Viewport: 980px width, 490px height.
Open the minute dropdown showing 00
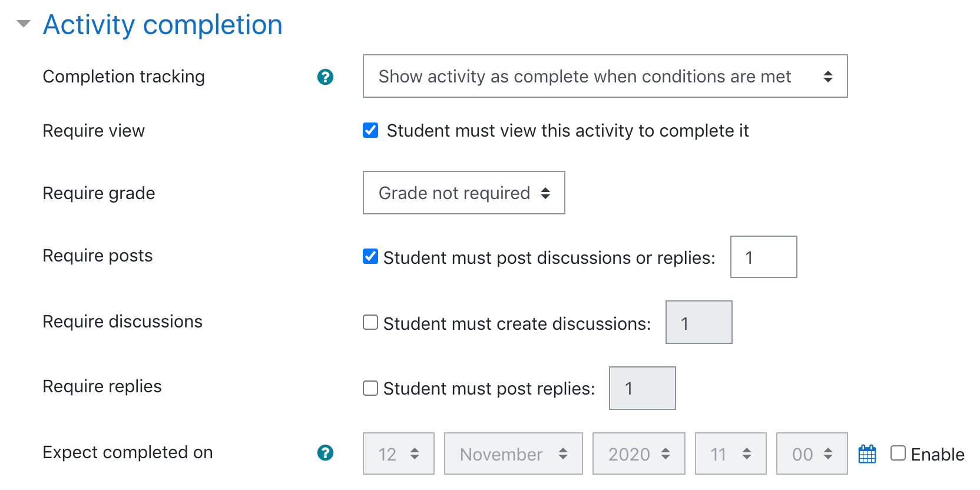(812, 453)
